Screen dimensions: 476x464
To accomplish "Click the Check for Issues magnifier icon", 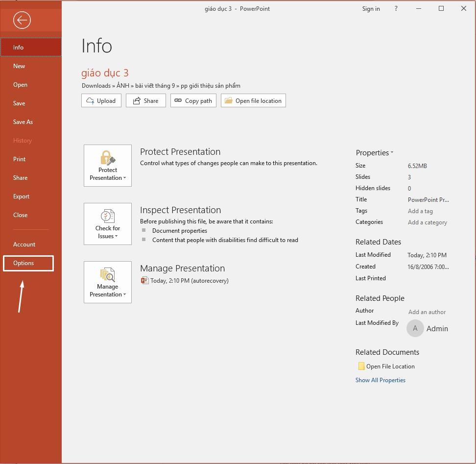I will [107, 217].
